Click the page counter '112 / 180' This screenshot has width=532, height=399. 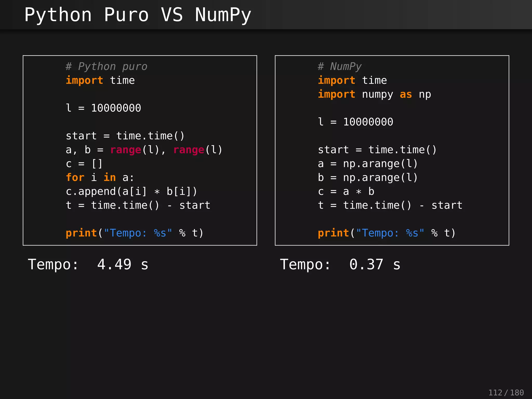point(506,393)
